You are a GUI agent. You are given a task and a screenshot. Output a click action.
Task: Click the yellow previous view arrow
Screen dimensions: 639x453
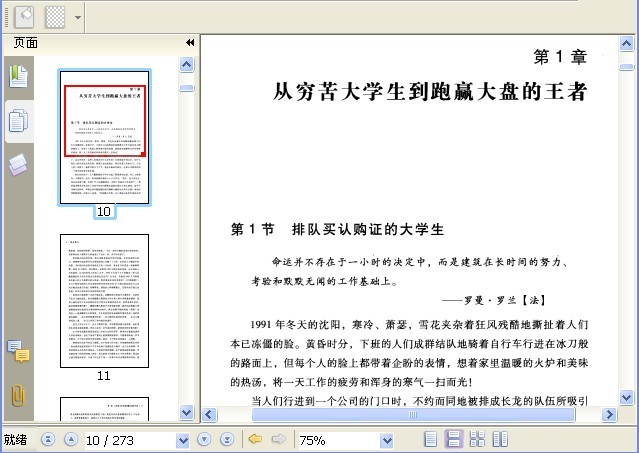click(255, 439)
